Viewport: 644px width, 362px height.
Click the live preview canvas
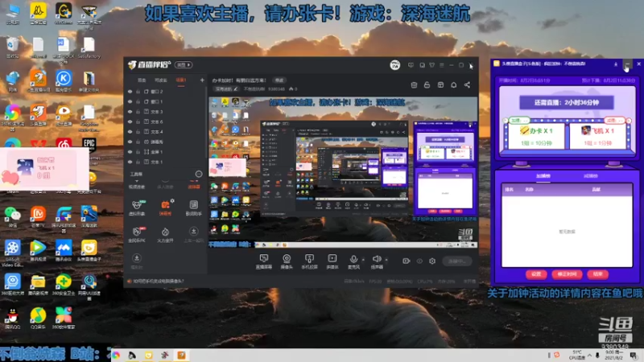[343, 172]
